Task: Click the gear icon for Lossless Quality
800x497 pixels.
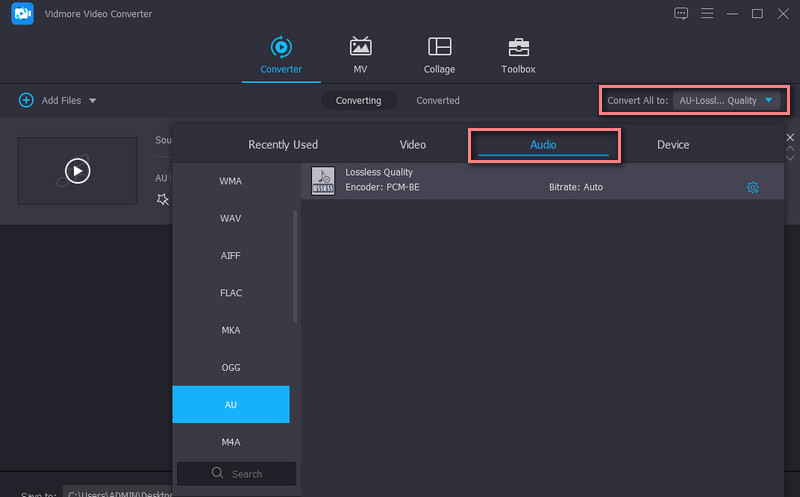Action: tap(753, 187)
